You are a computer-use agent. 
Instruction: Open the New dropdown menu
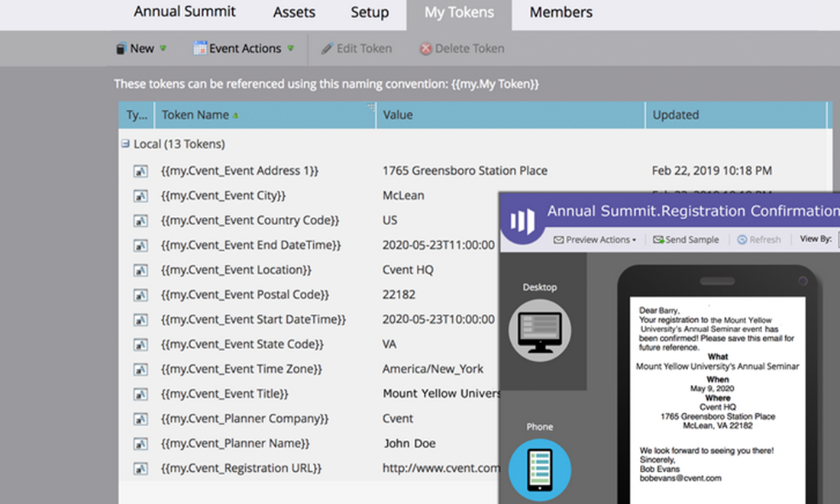(x=141, y=48)
